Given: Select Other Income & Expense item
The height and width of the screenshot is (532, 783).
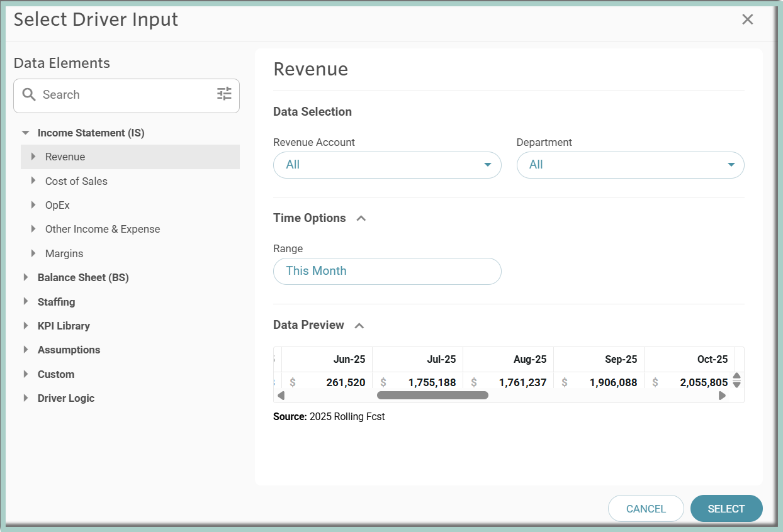Looking at the screenshot, I should point(103,229).
